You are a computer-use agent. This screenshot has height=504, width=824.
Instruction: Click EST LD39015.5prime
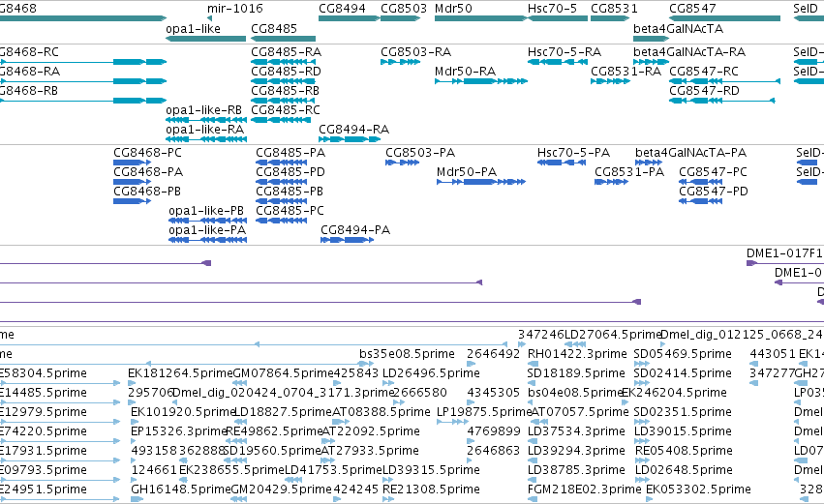click(684, 431)
